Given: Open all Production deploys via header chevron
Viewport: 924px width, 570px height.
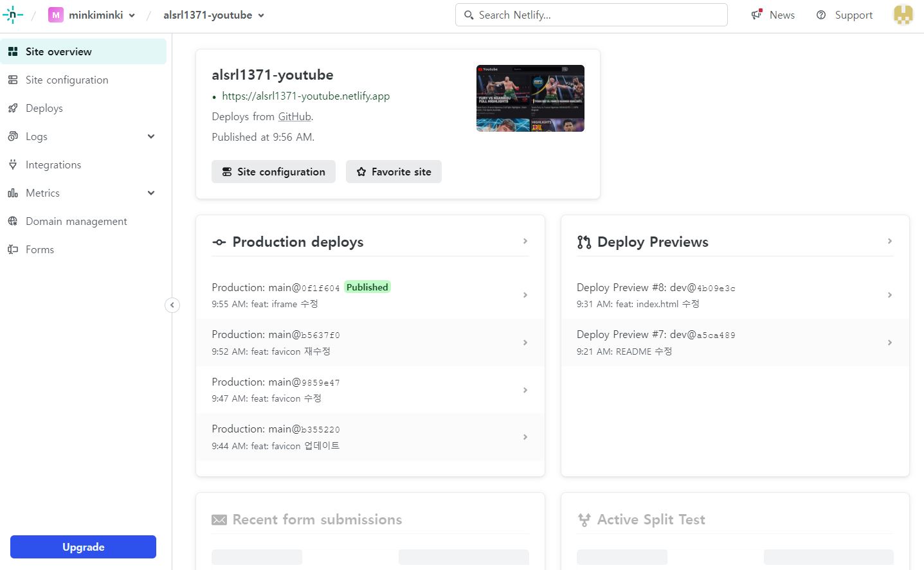Looking at the screenshot, I should pos(525,241).
